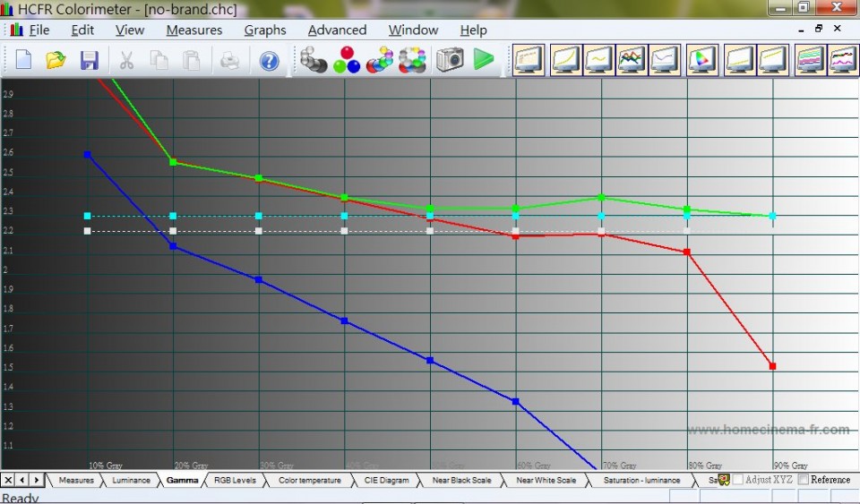The image size is (860, 504).
Task: Enable the Adjust XYZ checkbox
Action: (738, 480)
